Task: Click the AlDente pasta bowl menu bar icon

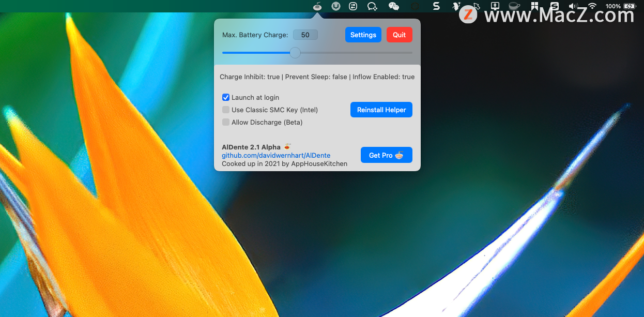Action: click(318, 6)
